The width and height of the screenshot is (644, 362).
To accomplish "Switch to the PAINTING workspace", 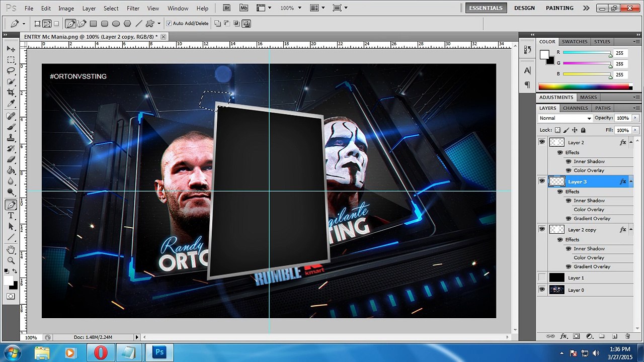I will point(559,8).
